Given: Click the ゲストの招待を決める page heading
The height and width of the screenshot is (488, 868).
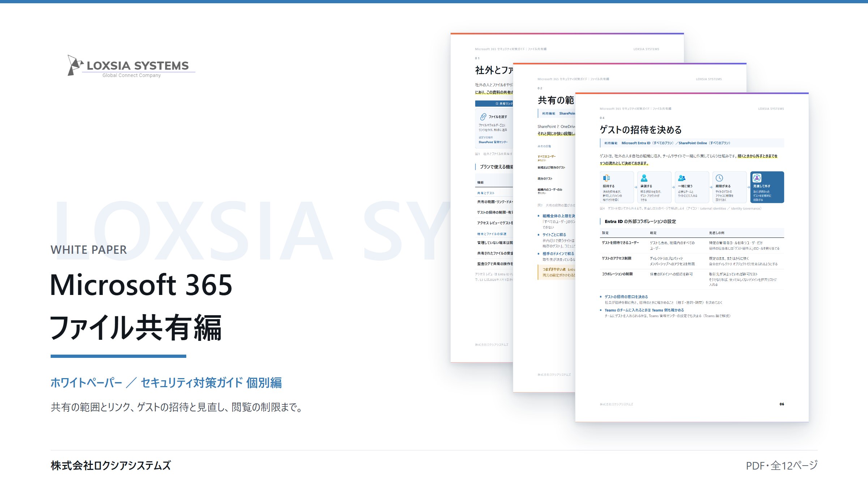Looking at the screenshot, I should coord(641,129).
